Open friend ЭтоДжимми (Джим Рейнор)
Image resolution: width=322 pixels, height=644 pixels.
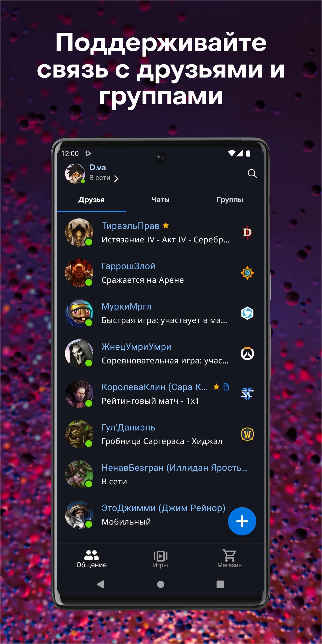[x=160, y=515]
